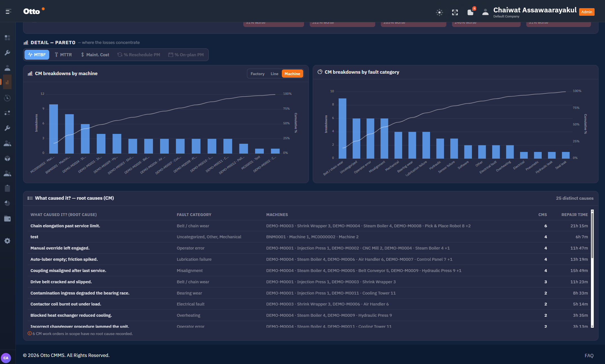Open the clipboard icon in the sidebar
Screen dimensions: 605x364
tap(8, 188)
